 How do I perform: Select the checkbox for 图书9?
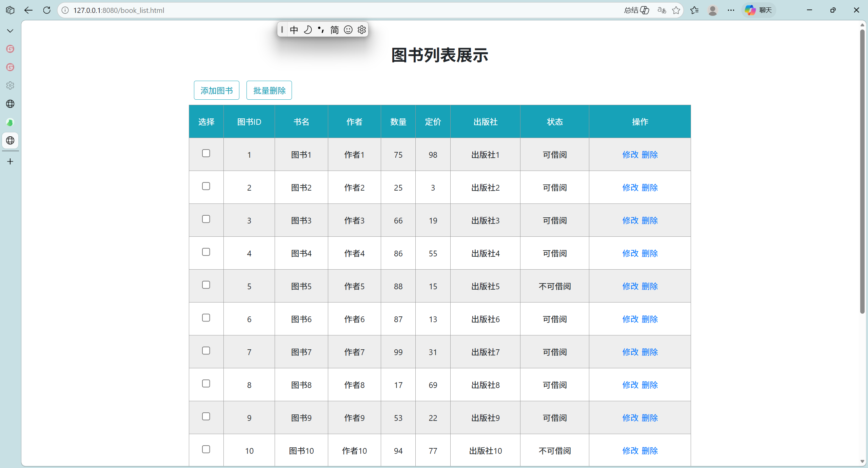click(206, 416)
